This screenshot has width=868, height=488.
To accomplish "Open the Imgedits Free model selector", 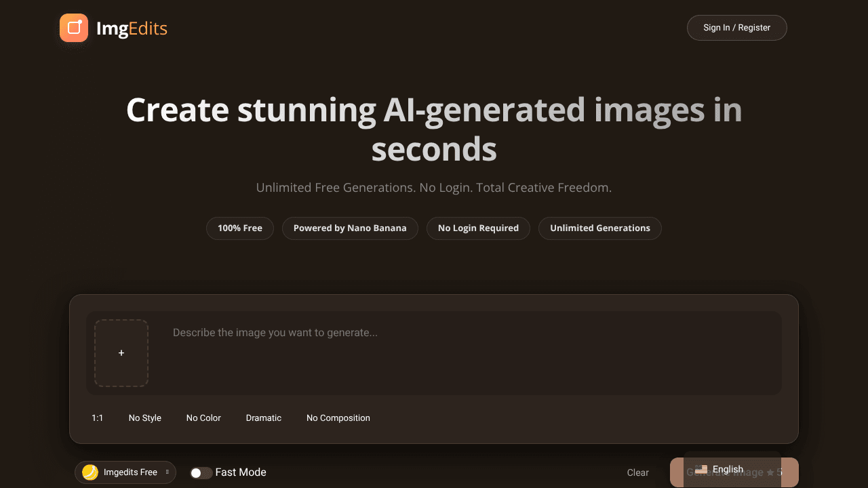I will point(125,472).
